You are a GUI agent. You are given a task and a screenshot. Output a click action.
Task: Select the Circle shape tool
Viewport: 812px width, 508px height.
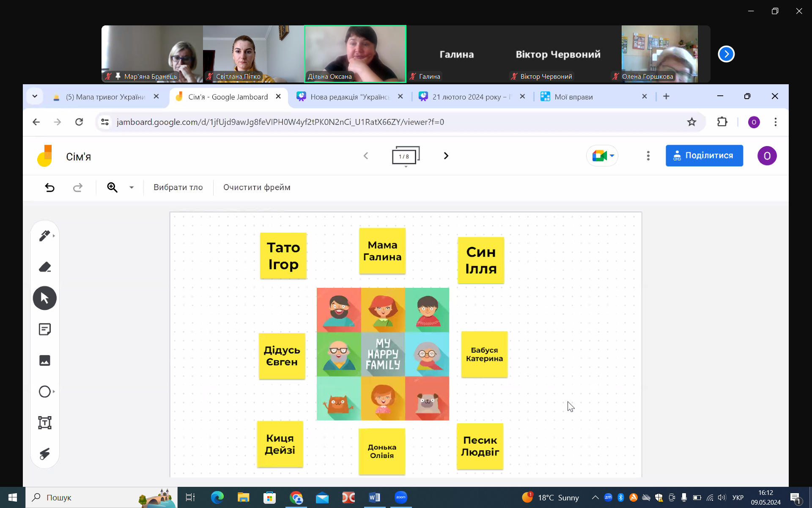[44, 392]
